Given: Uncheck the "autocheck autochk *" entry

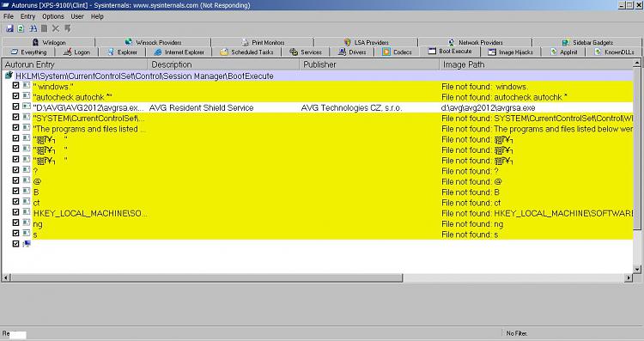Looking at the screenshot, I should tap(15, 95).
